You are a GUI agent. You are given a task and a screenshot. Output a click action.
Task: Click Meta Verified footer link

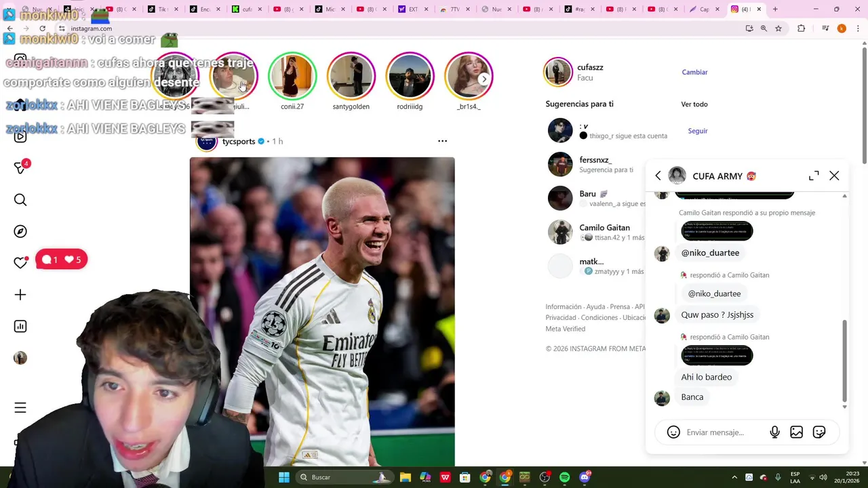[x=565, y=329]
